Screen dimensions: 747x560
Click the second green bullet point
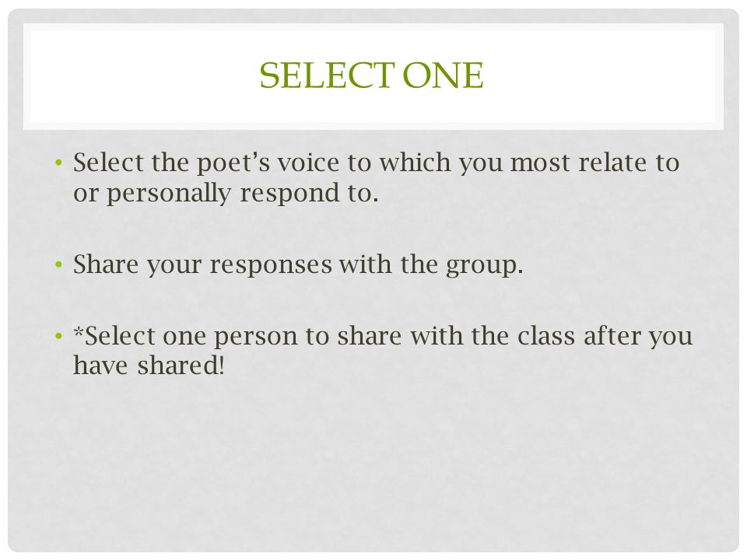59,264
